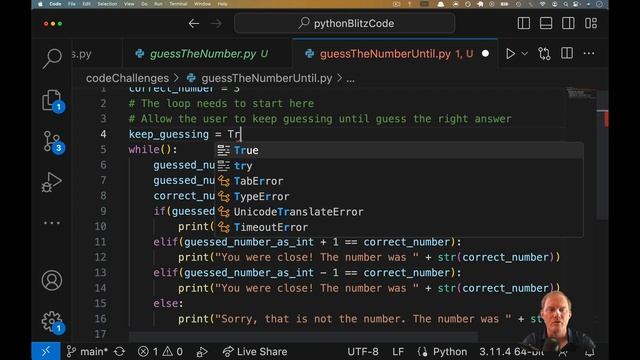Open the Selection menu
This screenshot has height=360, width=640.
coord(107,4)
